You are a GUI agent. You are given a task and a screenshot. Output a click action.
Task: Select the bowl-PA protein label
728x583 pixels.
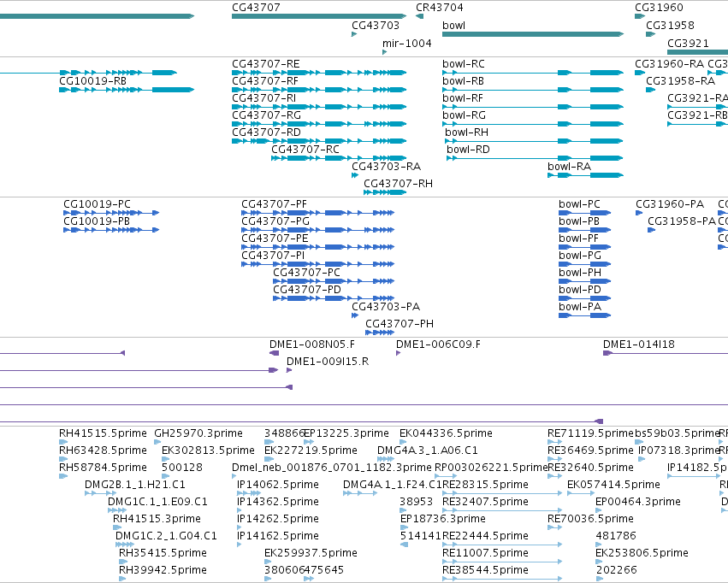580,307
